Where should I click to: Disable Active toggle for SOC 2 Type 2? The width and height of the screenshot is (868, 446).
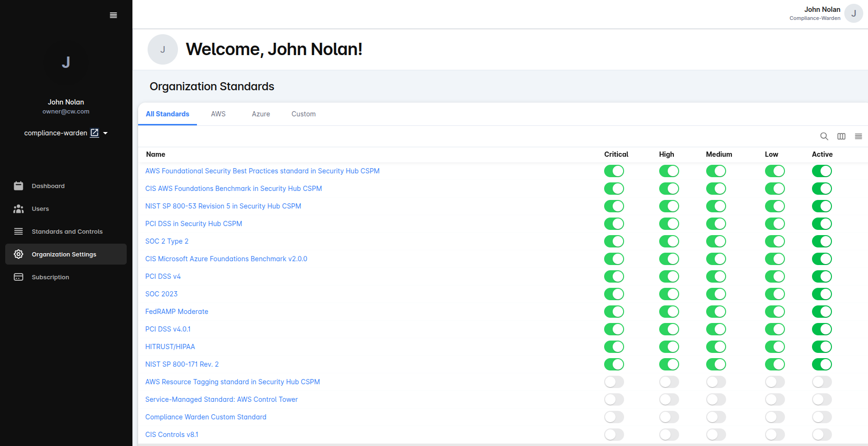pos(821,241)
